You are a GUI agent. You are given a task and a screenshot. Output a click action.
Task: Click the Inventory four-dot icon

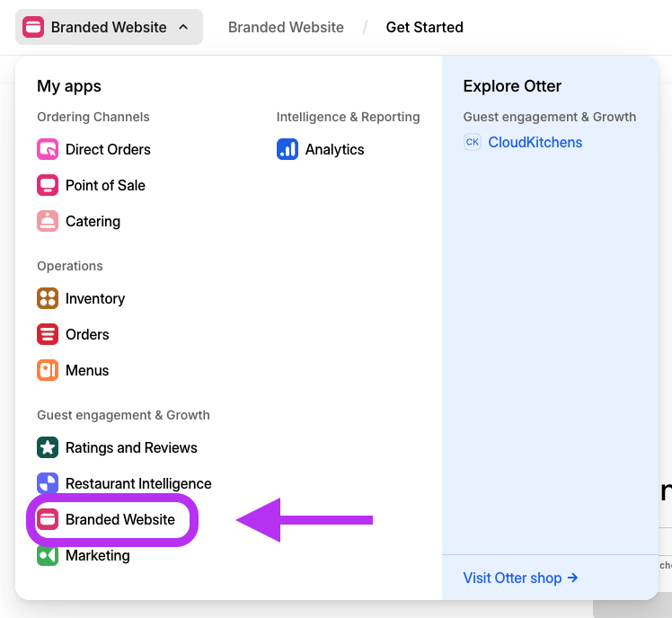point(48,298)
